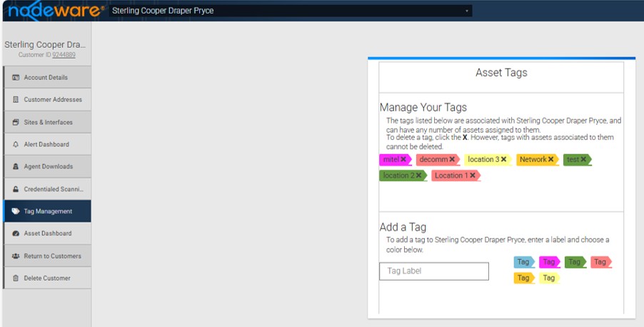Click the Asset Tags heading
The height and width of the screenshot is (327, 644).
[501, 73]
